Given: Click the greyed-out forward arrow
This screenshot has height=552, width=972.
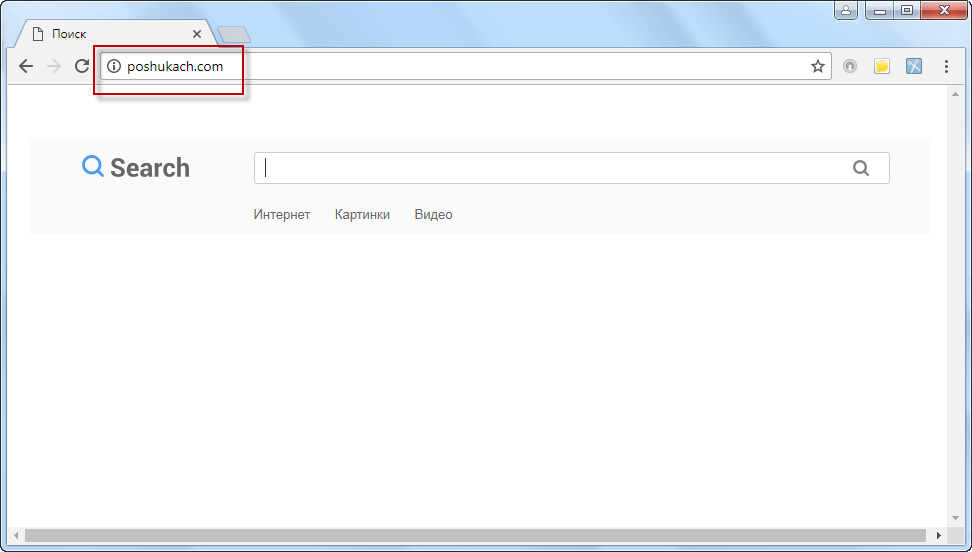Looking at the screenshot, I should pyautogui.click(x=54, y=67).
